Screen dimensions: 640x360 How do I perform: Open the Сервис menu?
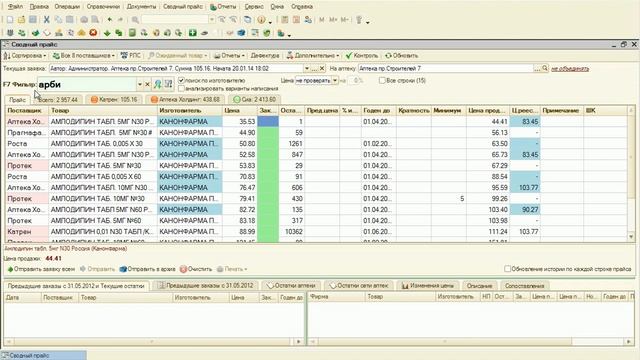(x=254, y=7)
